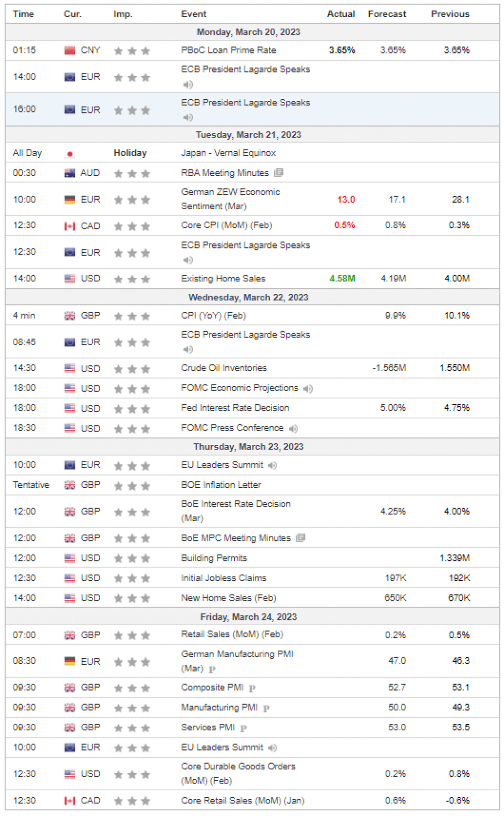Open Crude Oil Inventories event
The image size is (504, 816).
click(x=224, y=368)
